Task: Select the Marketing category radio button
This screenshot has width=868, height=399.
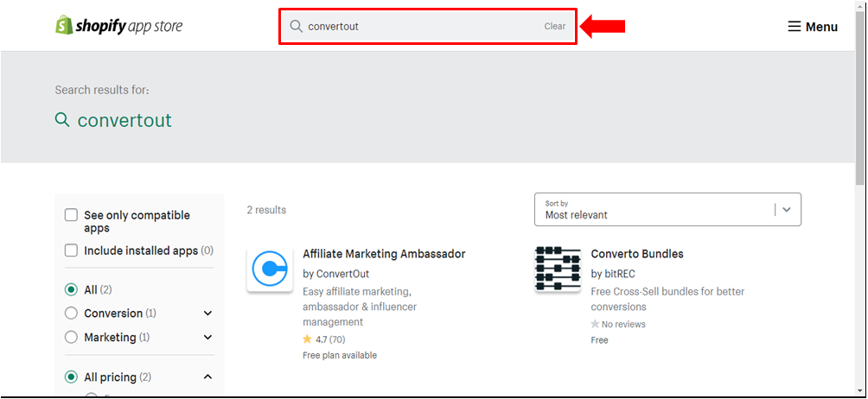Action: pyautogui.click(x=71, y=337)
